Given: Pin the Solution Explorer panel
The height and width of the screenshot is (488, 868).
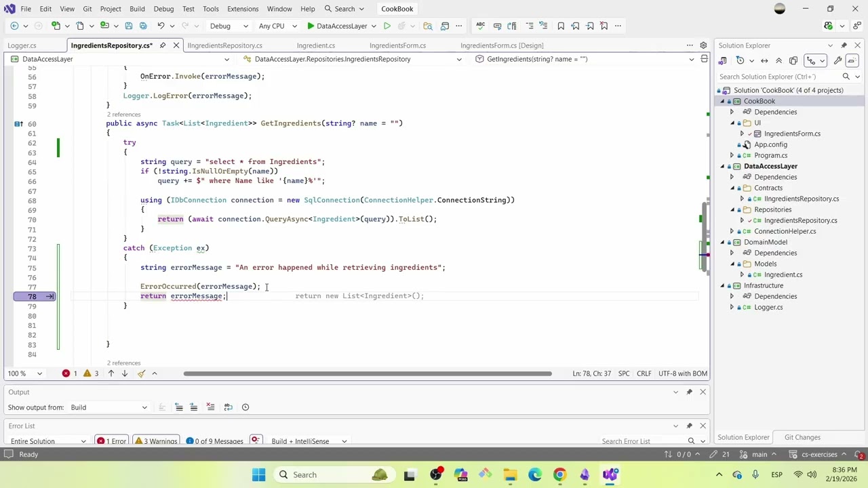Looking at the screenshot, I should (x=844, y=45).
